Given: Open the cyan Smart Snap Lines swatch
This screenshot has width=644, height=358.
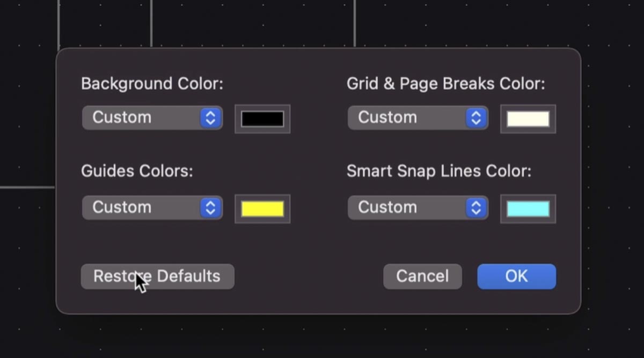Looking at the screenshot, I should coord(528,209).
